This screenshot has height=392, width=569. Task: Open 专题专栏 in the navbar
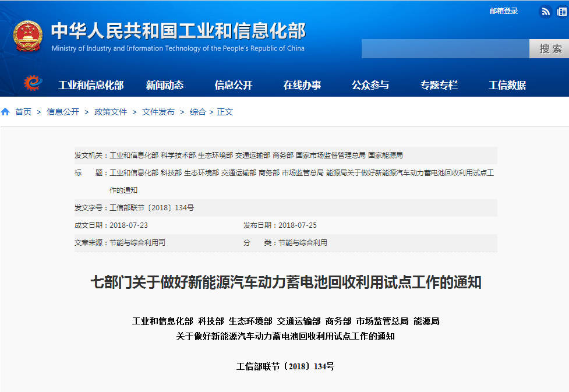pos(439,85)
